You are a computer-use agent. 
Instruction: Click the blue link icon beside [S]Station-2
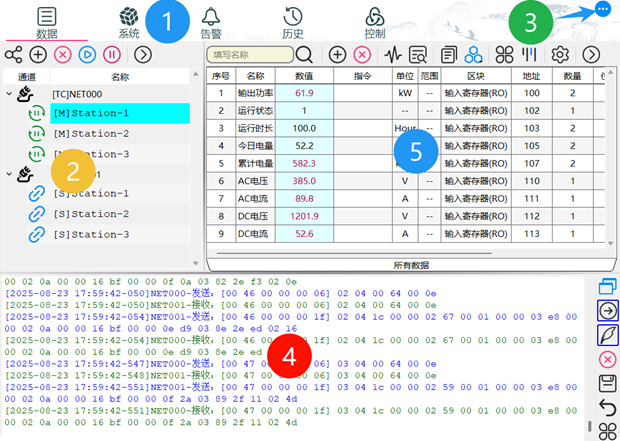pyautogui.click(x=36, y=214)
